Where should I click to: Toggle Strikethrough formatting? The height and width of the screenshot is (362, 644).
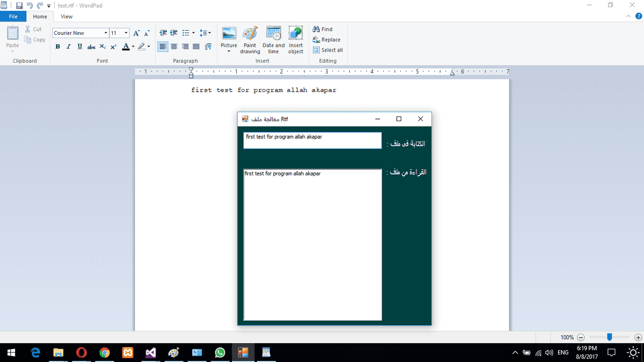91,47
